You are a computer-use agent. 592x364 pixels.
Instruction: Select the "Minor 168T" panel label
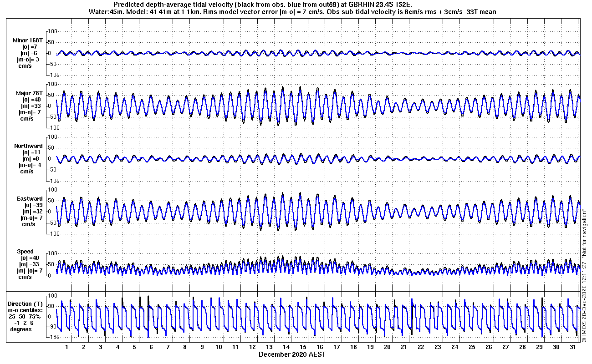click(28, 40)
